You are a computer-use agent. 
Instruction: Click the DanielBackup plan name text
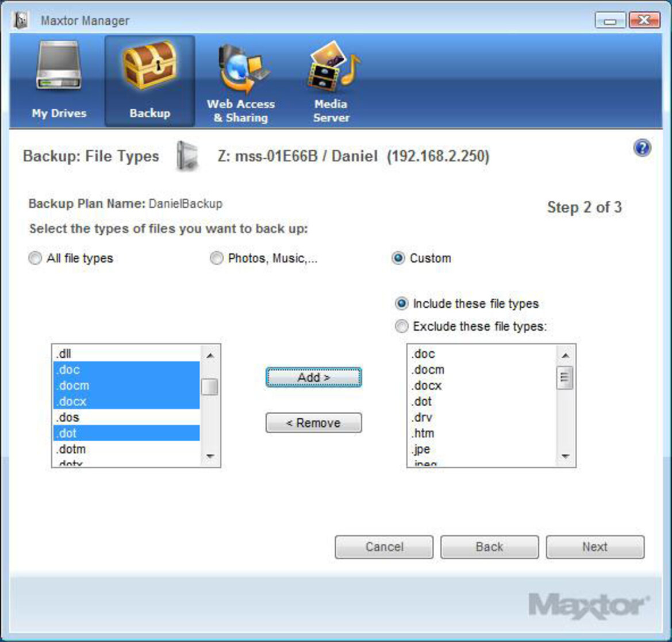(x=185, y=204)
